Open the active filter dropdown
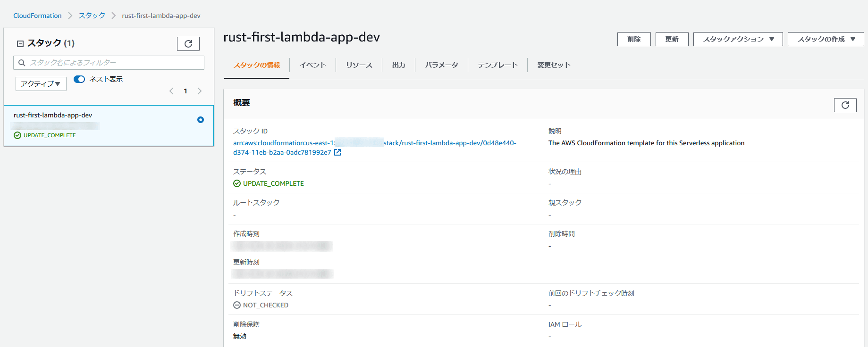 pyautogui.click(x=41, y=84)
